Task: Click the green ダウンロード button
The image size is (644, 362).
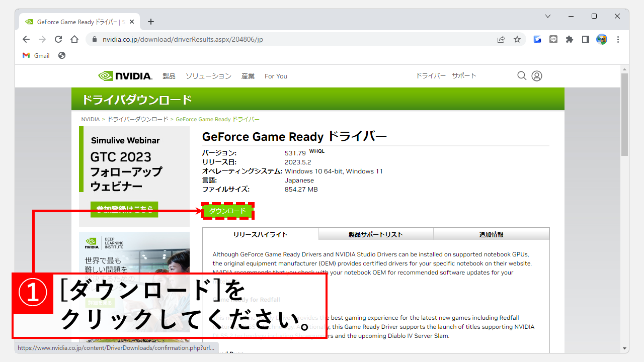Action: [228, 211]
